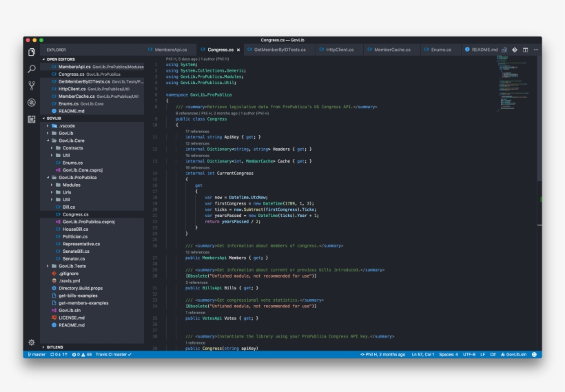Screen dimensions: 565x392
Task: Switch to the README.md tab
Action: pos(481,50)
